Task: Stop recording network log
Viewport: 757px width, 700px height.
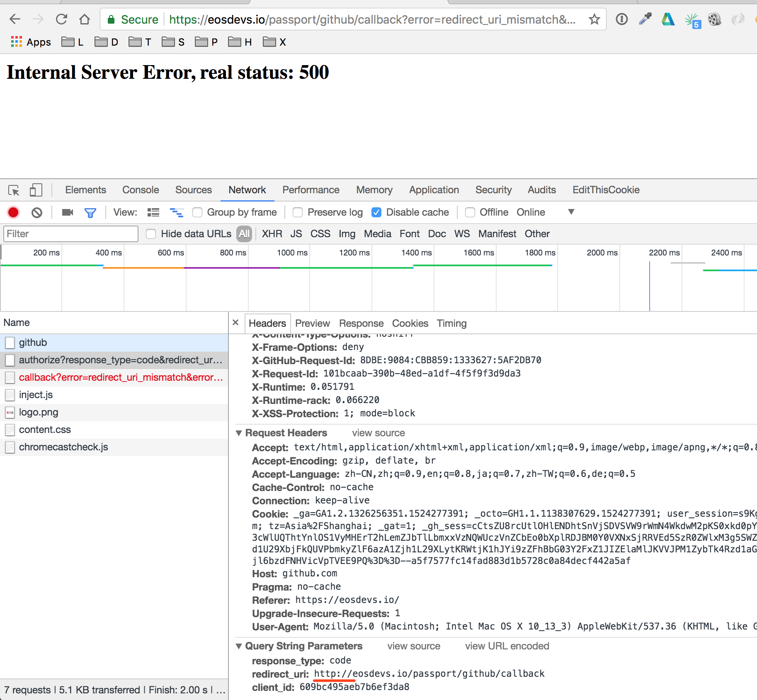Action: coord(13,212)
